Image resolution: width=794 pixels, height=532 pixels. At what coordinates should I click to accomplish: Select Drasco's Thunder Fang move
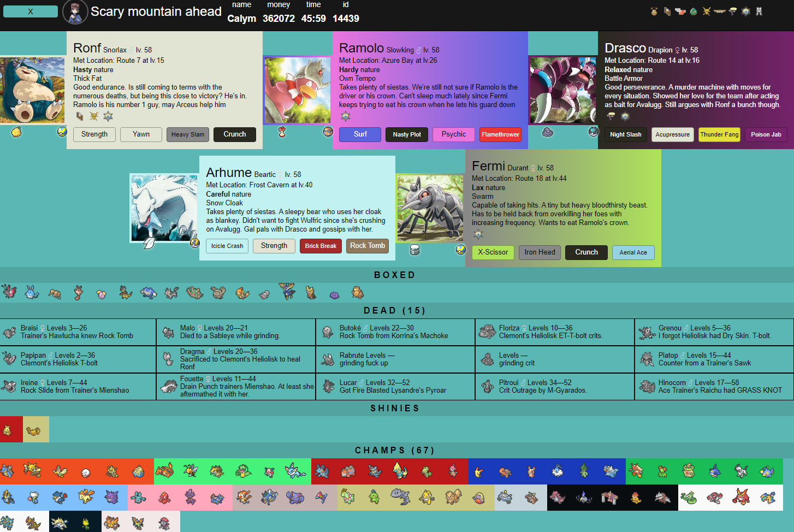[x=719, y=134]
